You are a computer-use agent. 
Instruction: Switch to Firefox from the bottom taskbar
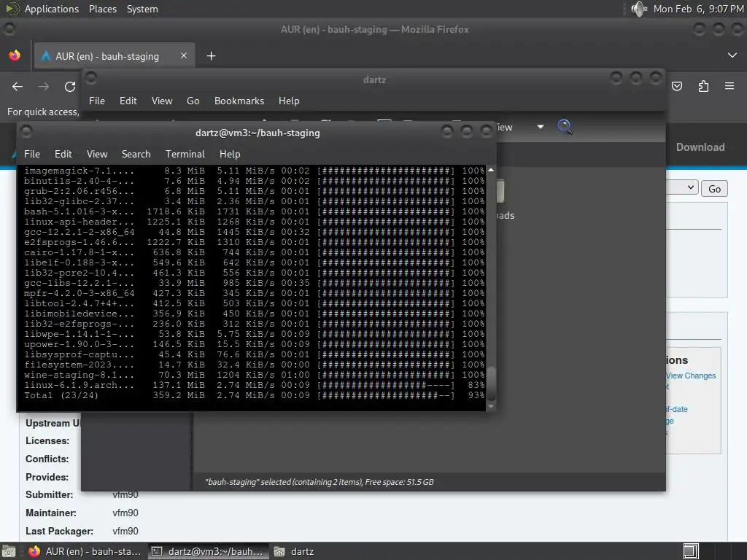click(85, 551)
